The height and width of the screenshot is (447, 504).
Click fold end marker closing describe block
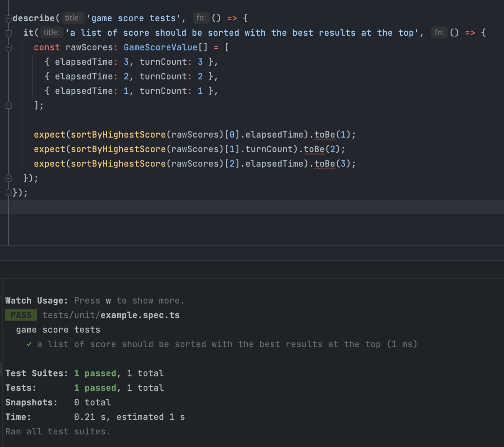pos(9,193)
